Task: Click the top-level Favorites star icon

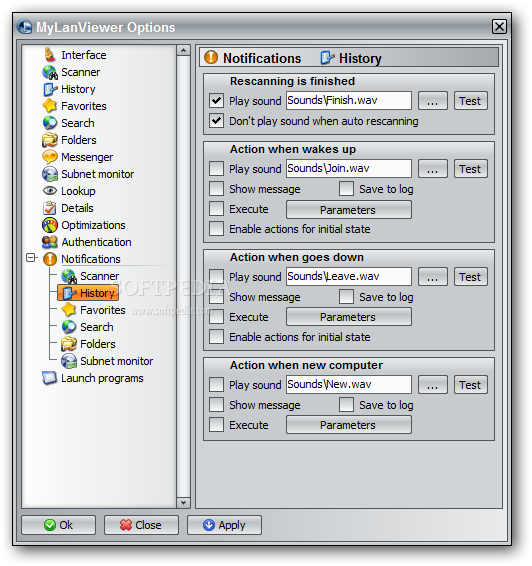Action: (x=50, y=106)
